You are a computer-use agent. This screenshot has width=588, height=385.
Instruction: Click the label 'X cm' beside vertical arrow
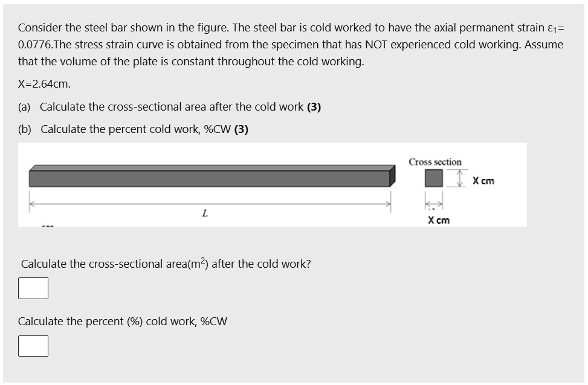(x=483, y=180)
